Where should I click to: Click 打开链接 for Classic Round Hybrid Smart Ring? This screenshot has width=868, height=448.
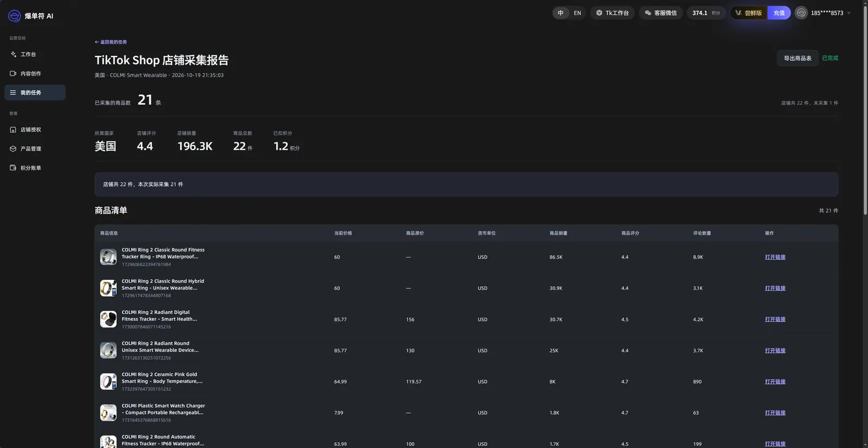coord(775,288)
